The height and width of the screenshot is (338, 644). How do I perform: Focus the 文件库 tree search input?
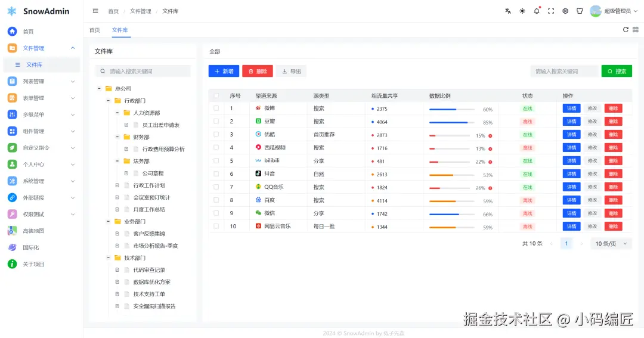(x=143, y=71)
